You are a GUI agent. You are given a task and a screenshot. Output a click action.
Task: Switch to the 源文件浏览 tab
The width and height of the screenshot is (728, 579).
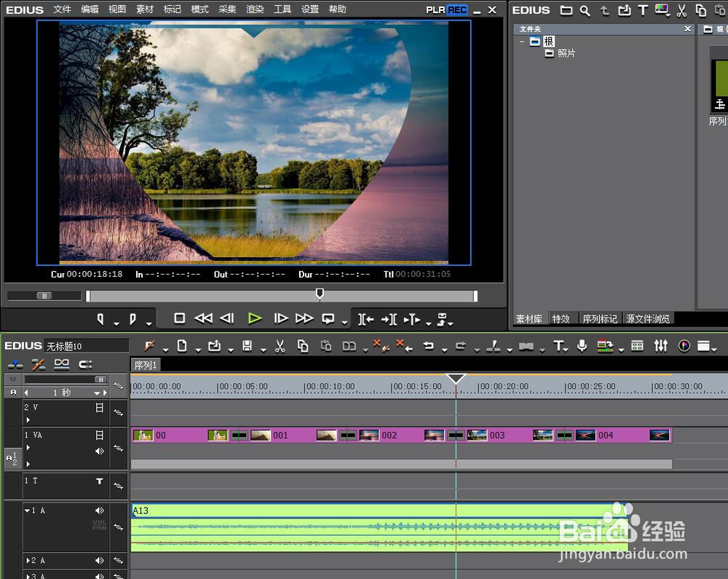click(648, 319)
